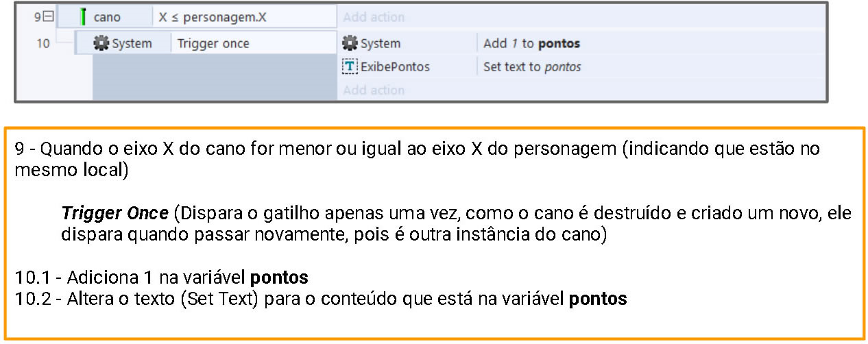Select event number 9 in the margin

click(38, 18)
